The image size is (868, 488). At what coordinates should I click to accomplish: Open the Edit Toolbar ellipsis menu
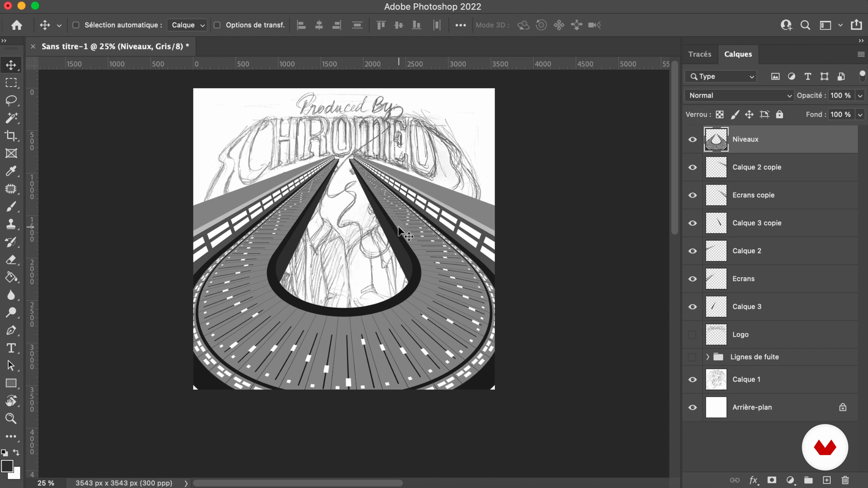11,436
